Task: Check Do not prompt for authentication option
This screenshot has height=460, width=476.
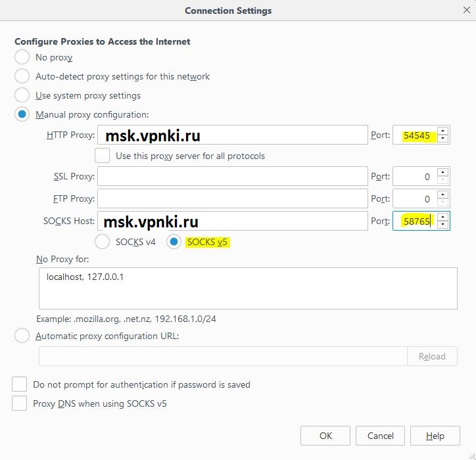Action: [20, 384]
